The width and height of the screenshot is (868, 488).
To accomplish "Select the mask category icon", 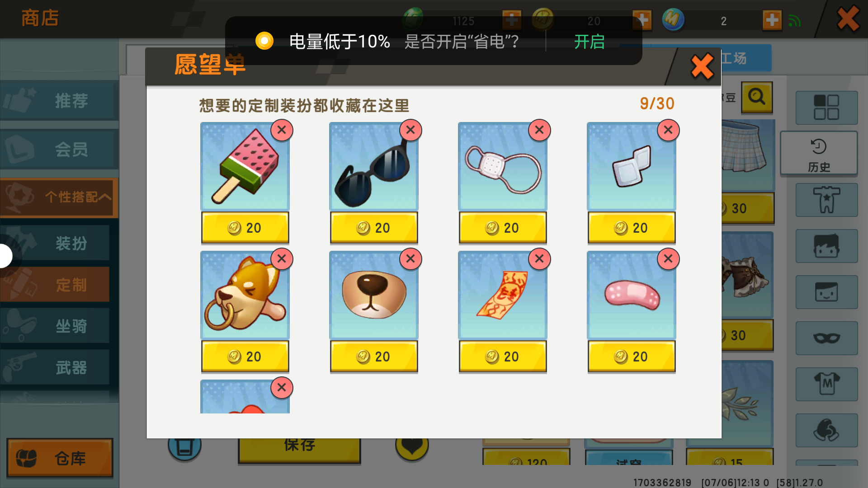I will [x=826, y=338].
